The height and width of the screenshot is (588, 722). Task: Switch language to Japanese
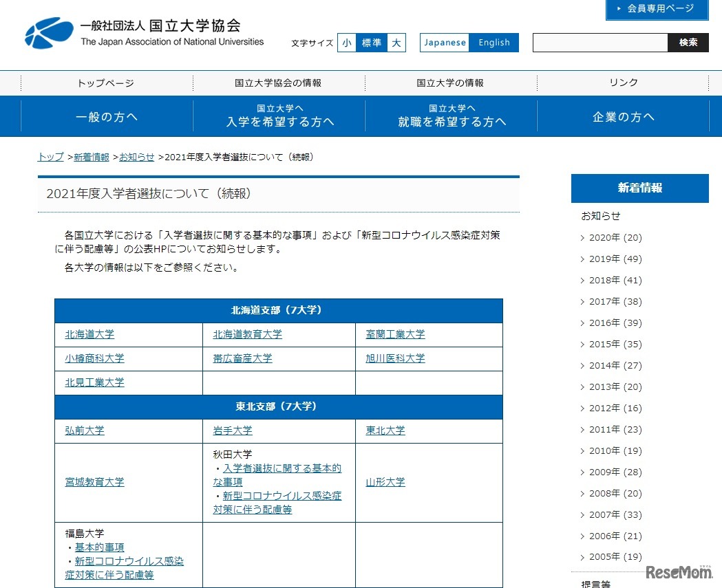444,42
